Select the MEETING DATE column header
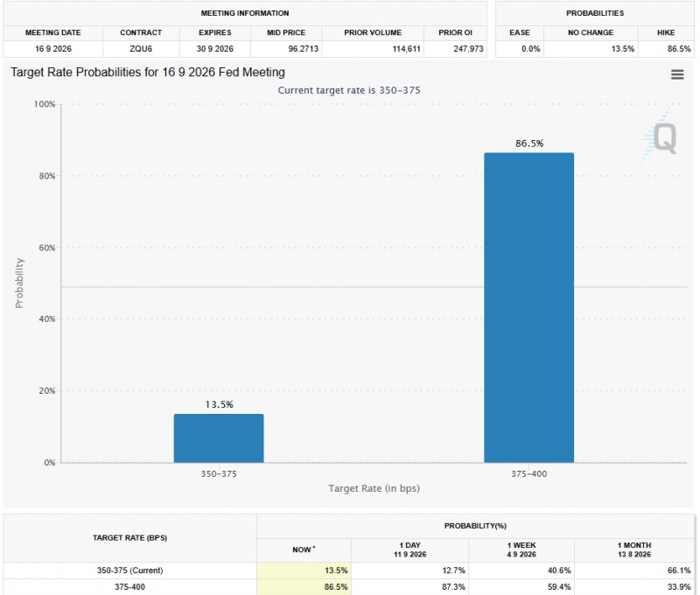 click(53, 32)
